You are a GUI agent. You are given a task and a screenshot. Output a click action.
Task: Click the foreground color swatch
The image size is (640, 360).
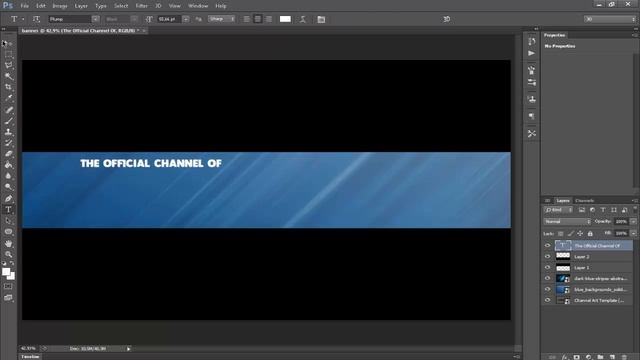(6, 272)
